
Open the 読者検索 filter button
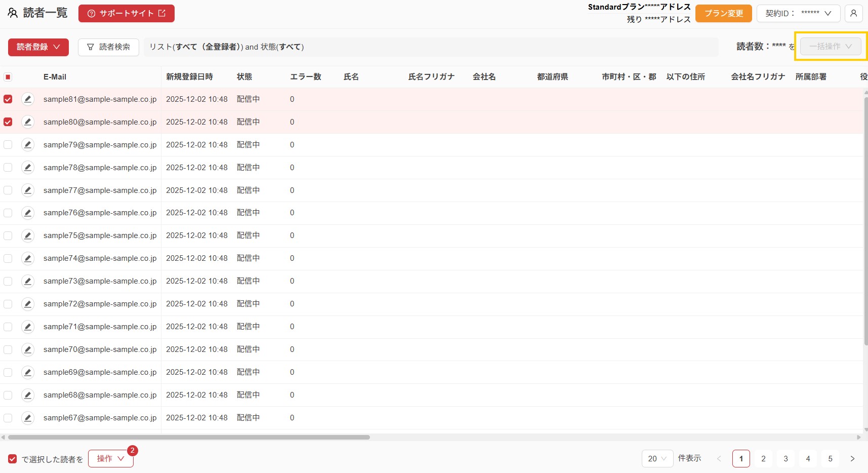108,47
